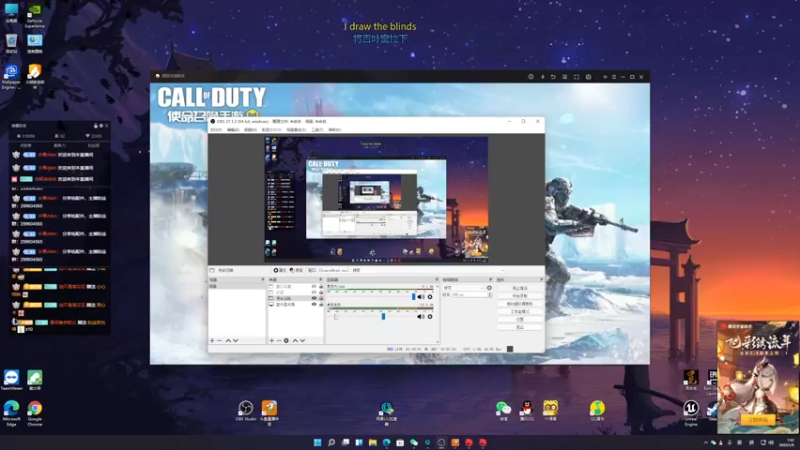Remove the source with the sources minus icon
The height and width of the screenshot is (450, 800).
[x=279, y=340]
